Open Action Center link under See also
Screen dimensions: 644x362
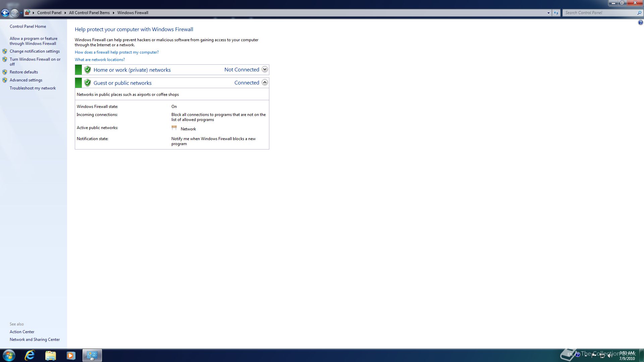(x=22, y=332)
